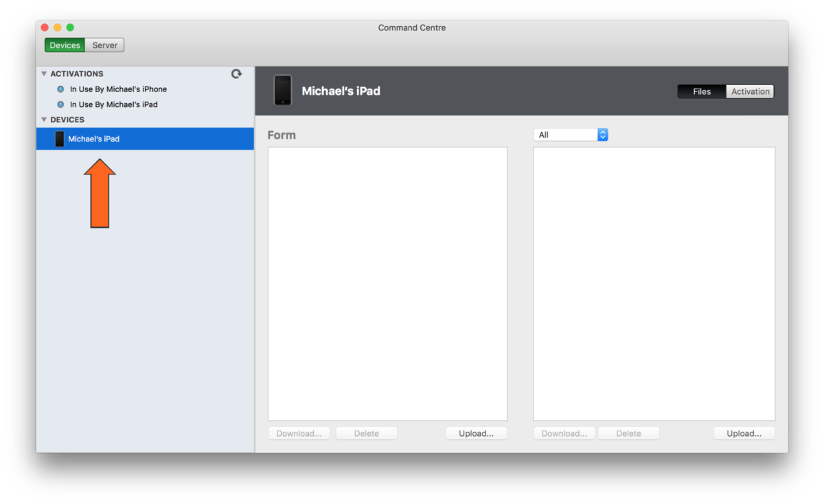Close the Command Centre window
Viewport: 824px width, 504px height.
[x=45, y=27]
